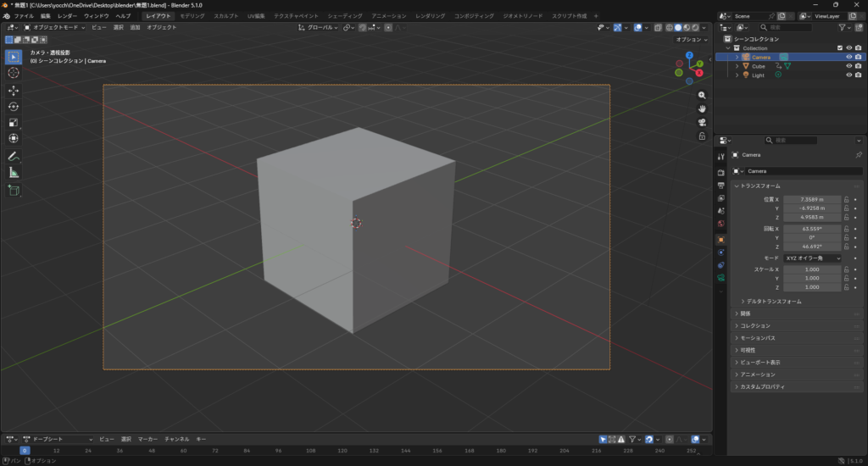The image size is (868, 466).
Task: Select the Annotate pencil tool
Action: [14, 156]
